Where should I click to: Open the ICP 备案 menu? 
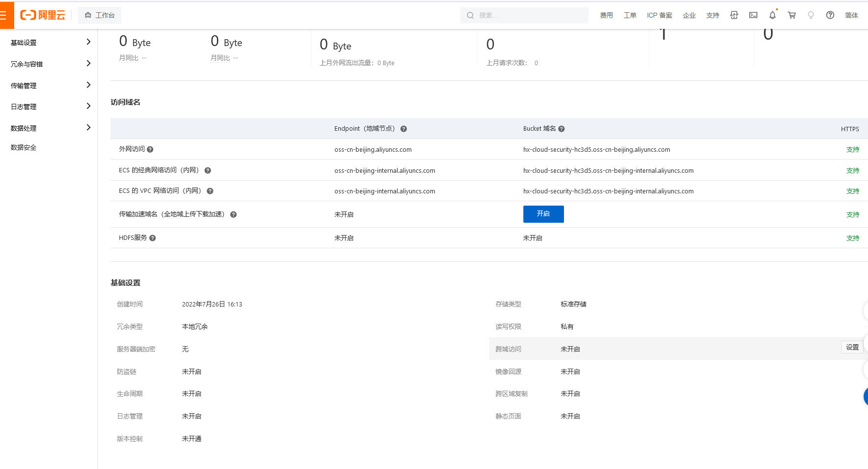coord(659,15)
